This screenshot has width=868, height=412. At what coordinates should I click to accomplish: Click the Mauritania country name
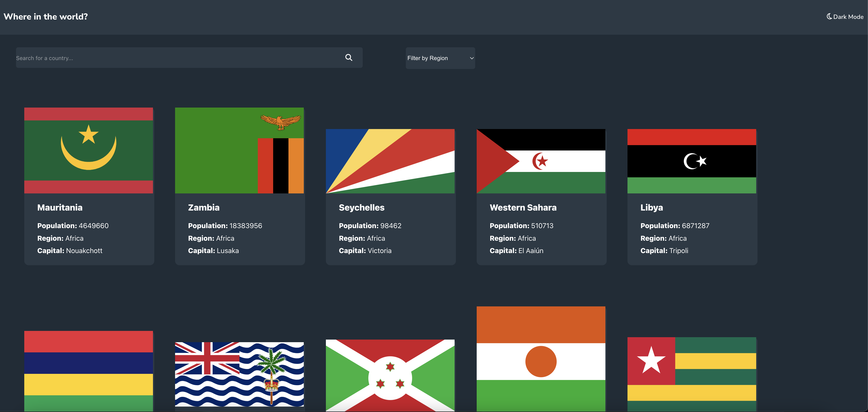pos(60,207)
